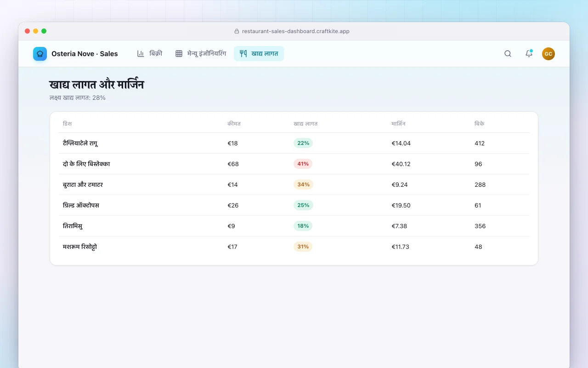The image size is (588, 368).
Task: Click the Osteria Nove chef hat logo
Action: coord(40,54)
